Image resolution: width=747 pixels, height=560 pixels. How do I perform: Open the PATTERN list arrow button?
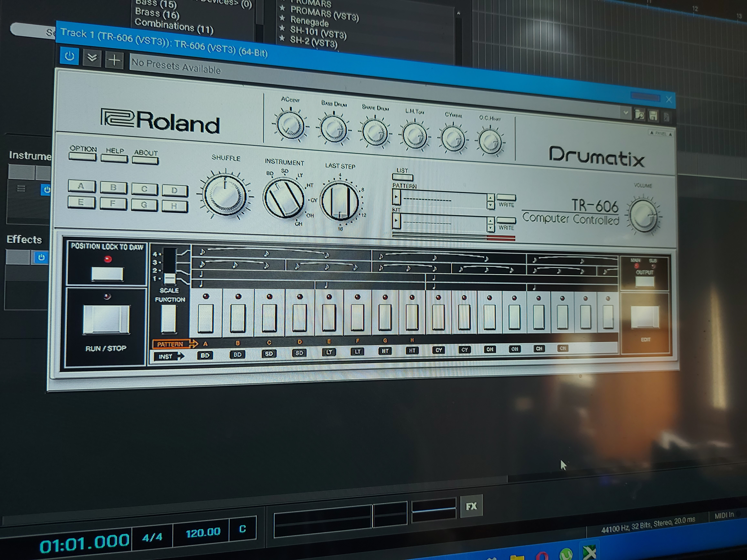pos(396,197)
